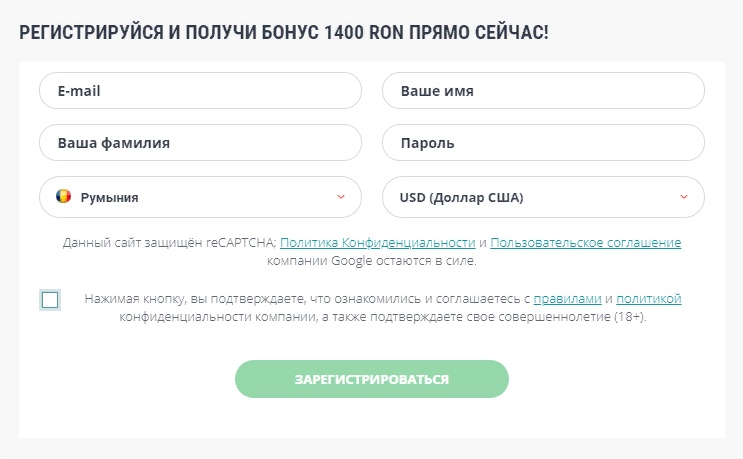Viewport: 743px width, 459px height.
Task: Follow the правилами link
Action: click(x=567, y=299)
